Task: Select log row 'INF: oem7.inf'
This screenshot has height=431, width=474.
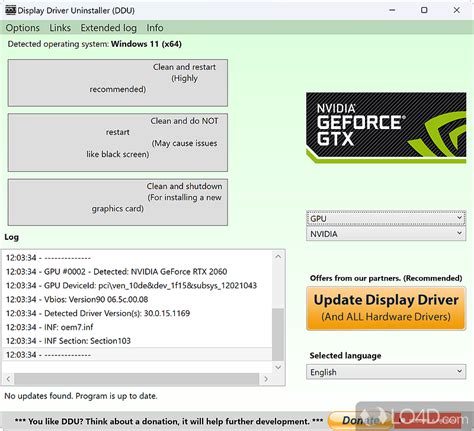Action: [137, 327]
